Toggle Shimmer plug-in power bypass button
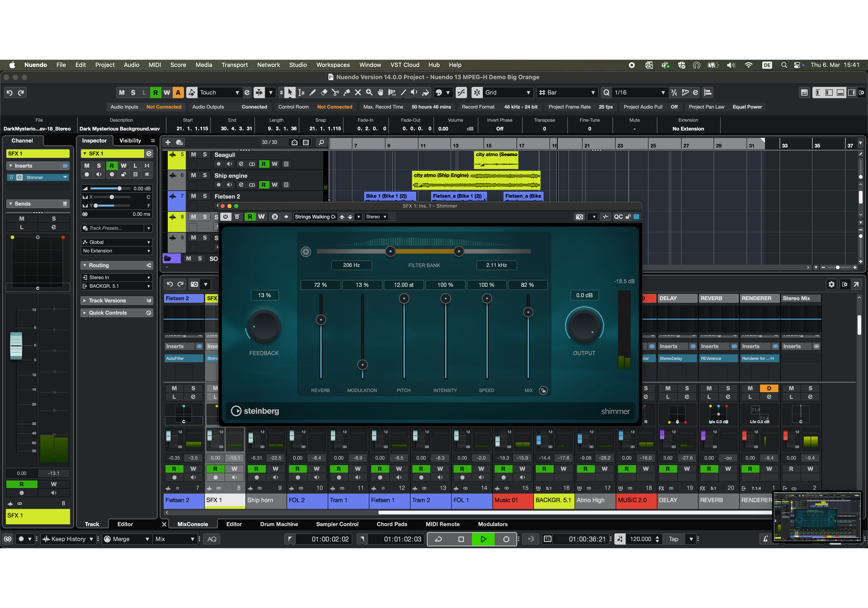This screenshot has height=608, width=868. click(225, 217)
